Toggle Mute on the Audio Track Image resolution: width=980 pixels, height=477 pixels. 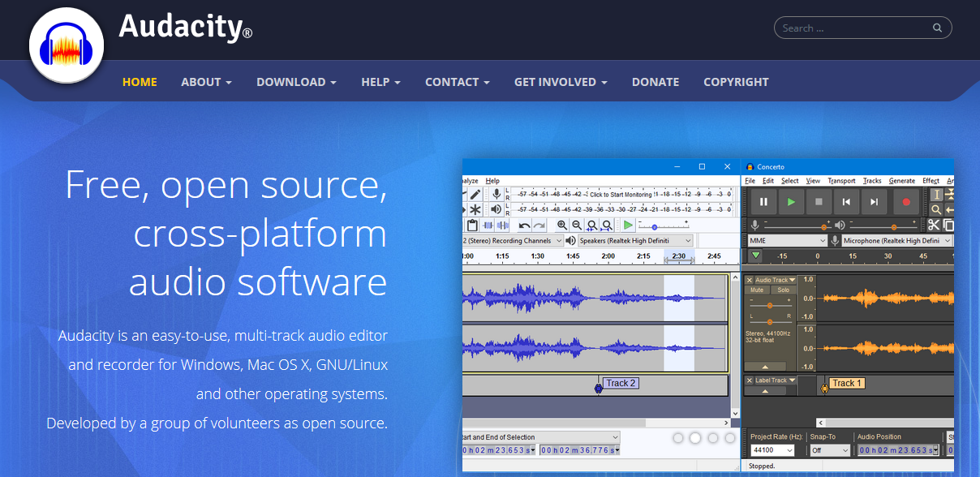757,290
